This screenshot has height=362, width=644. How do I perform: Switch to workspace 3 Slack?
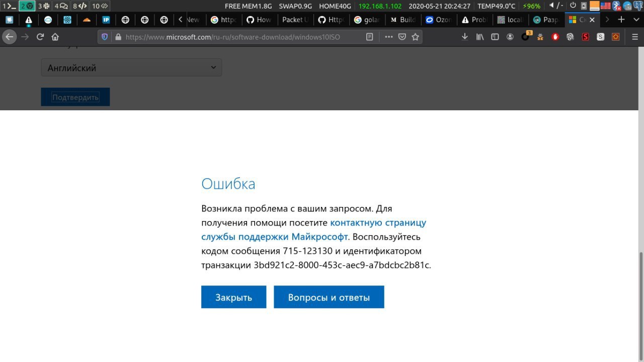pyautogui.click(x=44, y=6)
